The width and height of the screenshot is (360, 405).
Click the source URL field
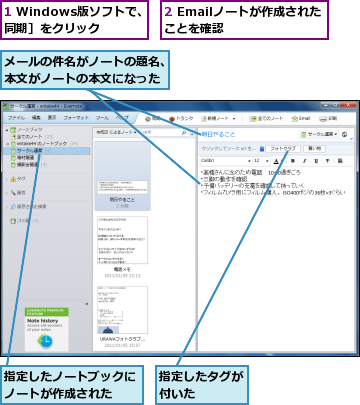(x=229, y=149)
